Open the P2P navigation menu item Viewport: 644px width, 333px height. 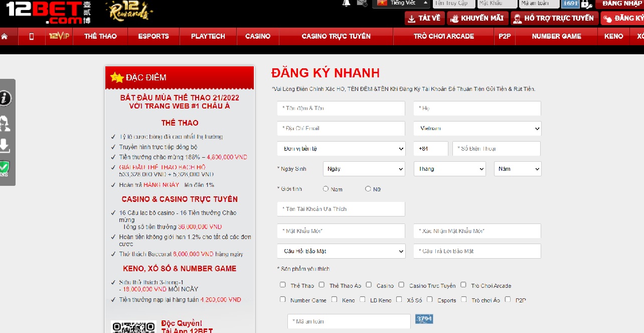point(505,36)
